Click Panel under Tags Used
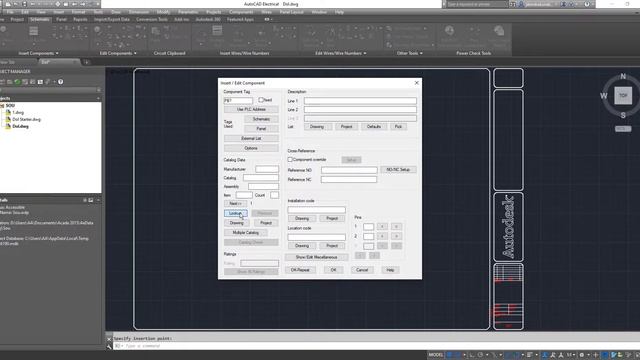The width and height of the screenshot is (640, 360). 261,129
